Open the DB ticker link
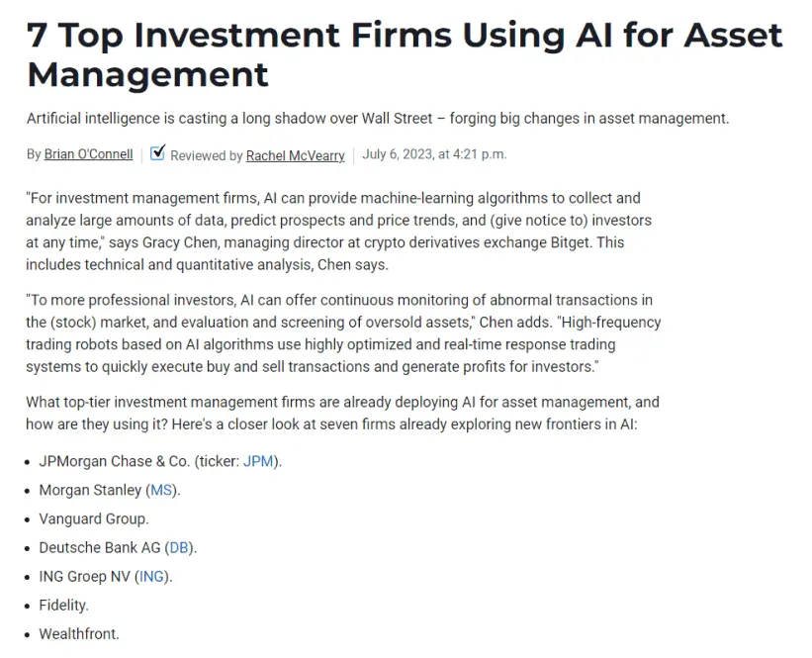 (179, 547)
